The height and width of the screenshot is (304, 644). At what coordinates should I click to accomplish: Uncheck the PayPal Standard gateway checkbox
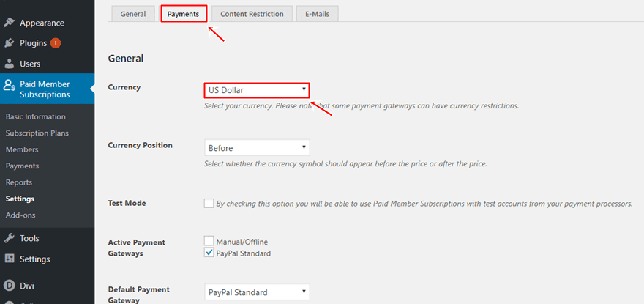[209, 253]
